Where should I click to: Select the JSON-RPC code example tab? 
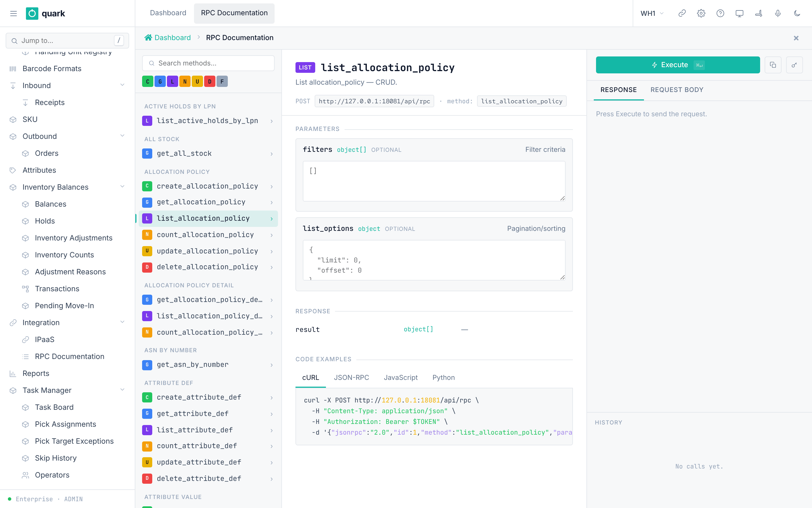(351, 377)
